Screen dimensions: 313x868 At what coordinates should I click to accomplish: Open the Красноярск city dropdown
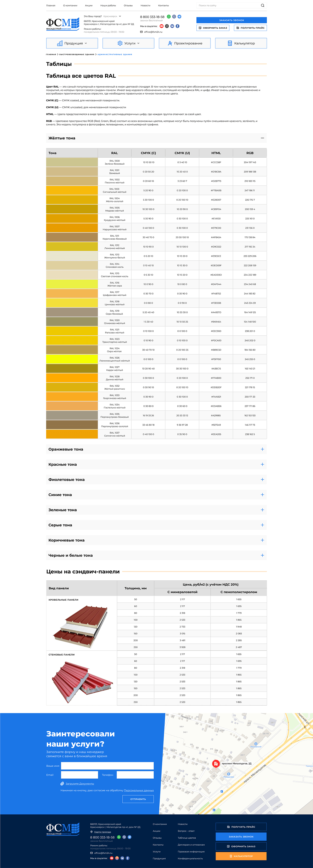tap(112, 16)
